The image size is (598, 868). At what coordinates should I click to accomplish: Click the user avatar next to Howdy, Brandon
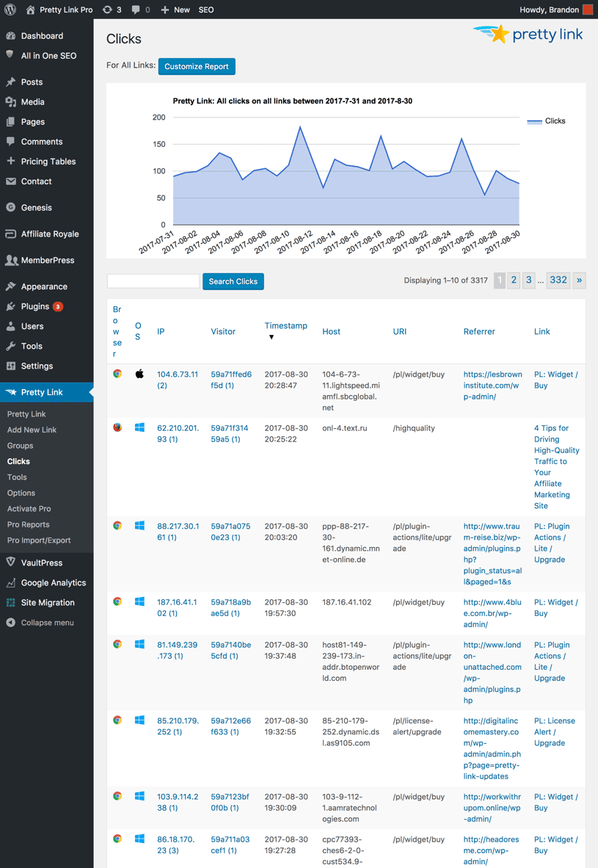tap(588, 10)
